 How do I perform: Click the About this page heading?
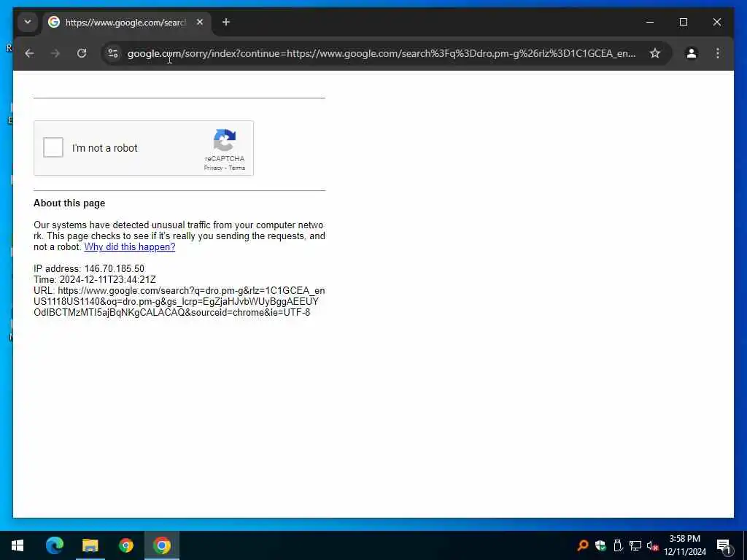(69, 203)
